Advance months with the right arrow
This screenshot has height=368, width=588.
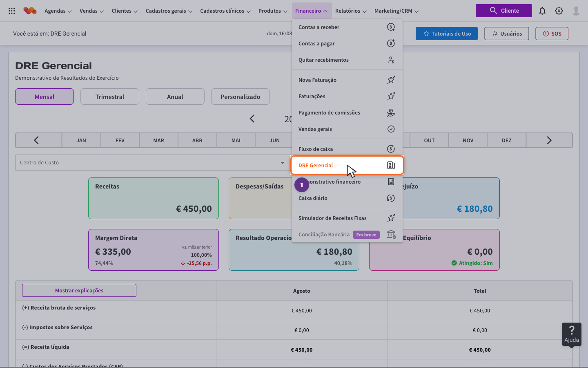(549, 140)
